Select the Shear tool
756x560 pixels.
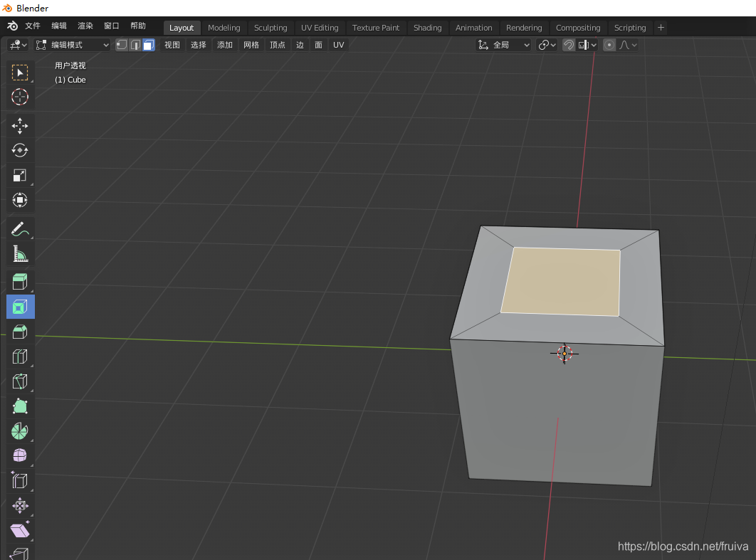click(x=20, y=530)
